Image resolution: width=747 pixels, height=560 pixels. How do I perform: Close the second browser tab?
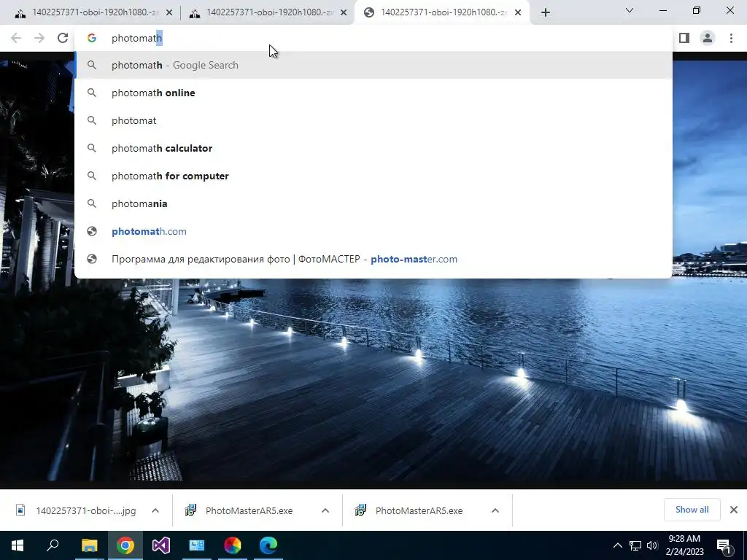click(344, 12)
